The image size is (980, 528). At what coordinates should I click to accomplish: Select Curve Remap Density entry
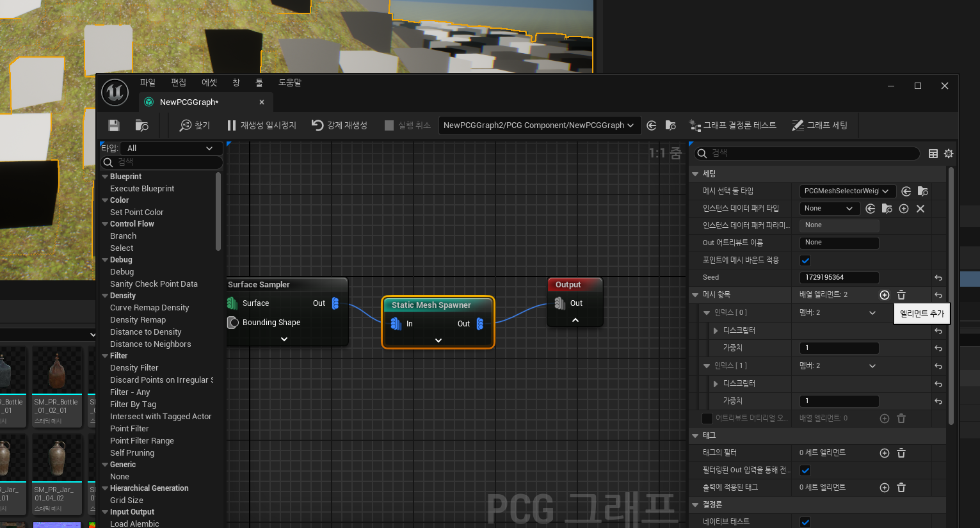(149, 308)
